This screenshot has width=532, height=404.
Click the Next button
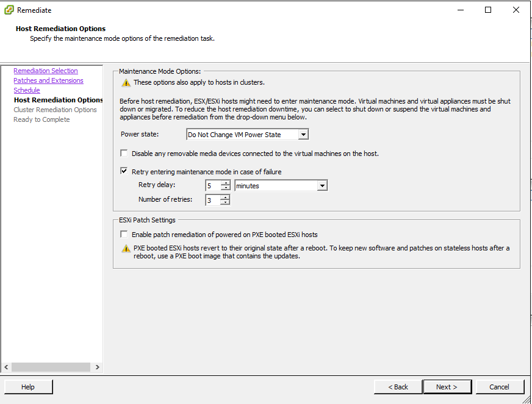tap(447, 387)
